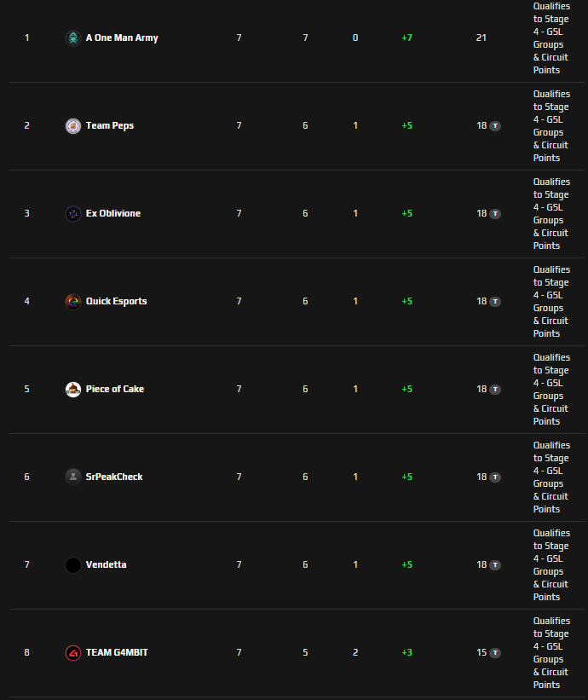Click the Vendetta black logo icon
This screenshot has height=700, width=588.
pyautogui.click(x=73, y=565)
